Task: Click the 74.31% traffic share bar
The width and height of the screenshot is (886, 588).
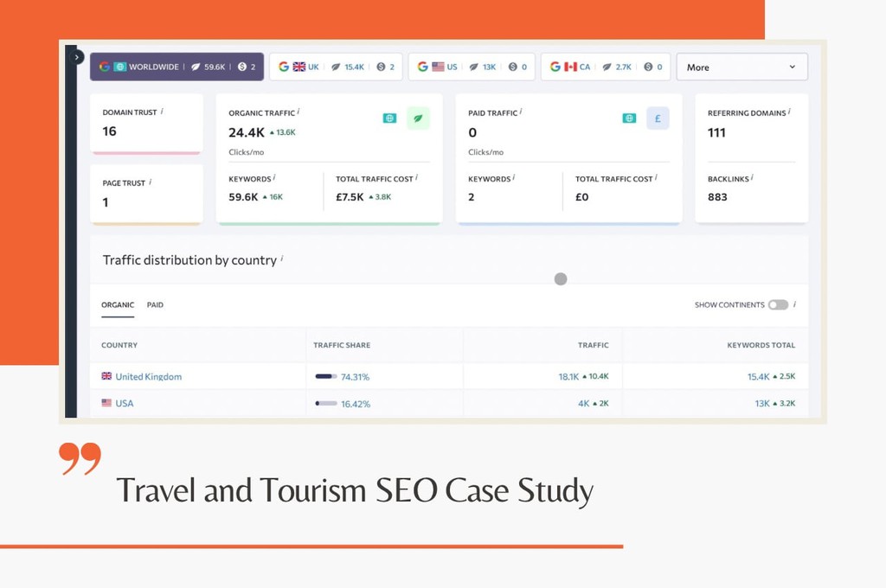Action: tap(326, 376)
